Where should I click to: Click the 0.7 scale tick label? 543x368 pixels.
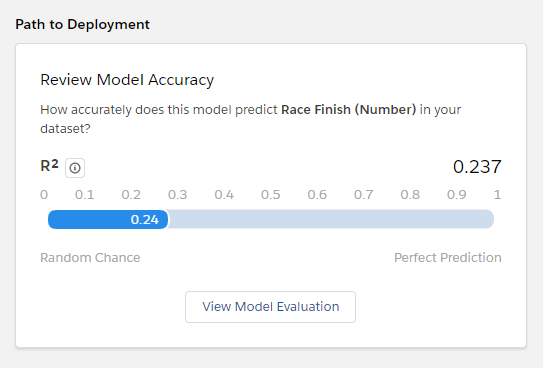coord(363,195)
